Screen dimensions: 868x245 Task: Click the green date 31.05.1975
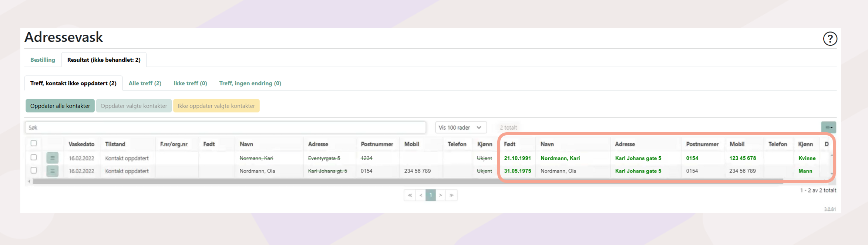[x=518, y=171]
